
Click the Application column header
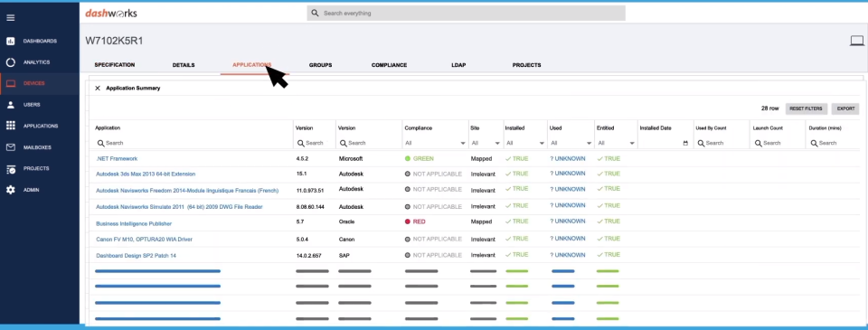pos(108,127)
